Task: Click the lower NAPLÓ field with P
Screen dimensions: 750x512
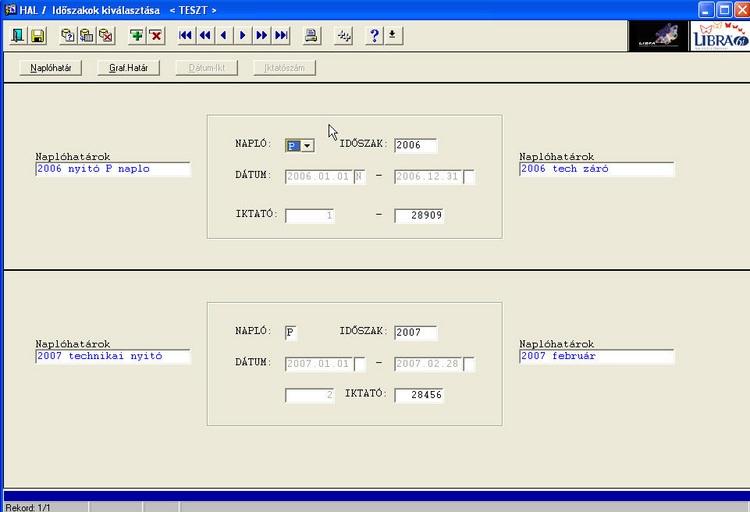Action: coord(291,333)
